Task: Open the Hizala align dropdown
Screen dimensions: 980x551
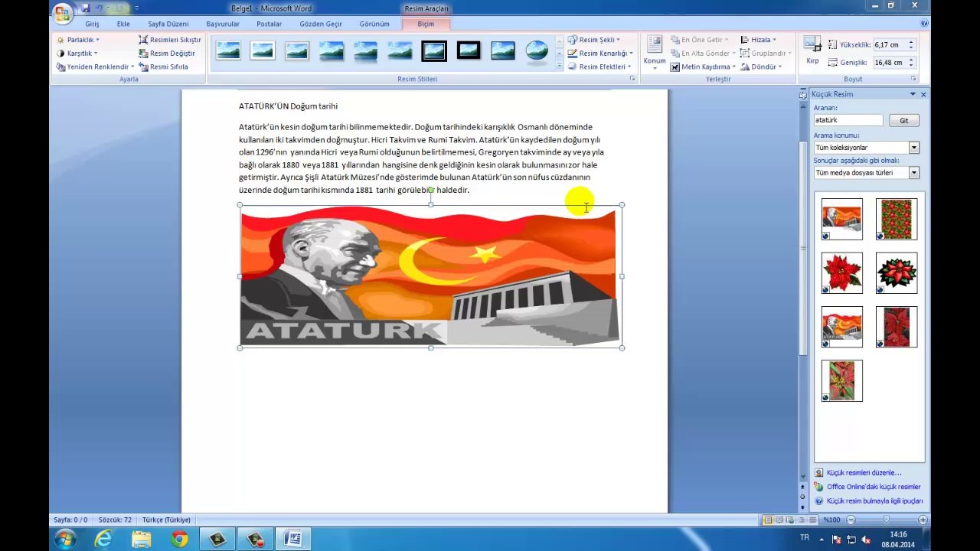Action: click(758, 40)
